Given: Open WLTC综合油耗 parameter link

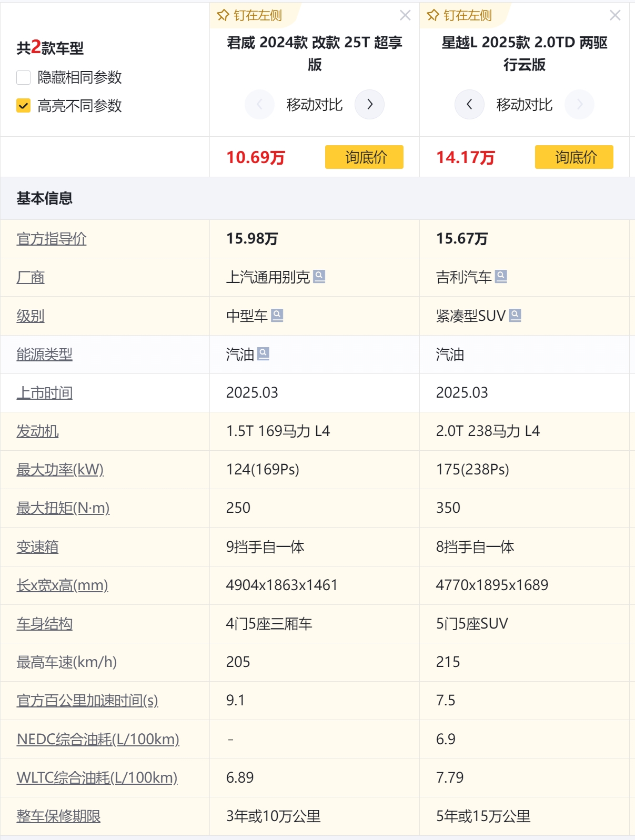Looking at the screenshot, I should pyautogui.click(x=97, y=778).
